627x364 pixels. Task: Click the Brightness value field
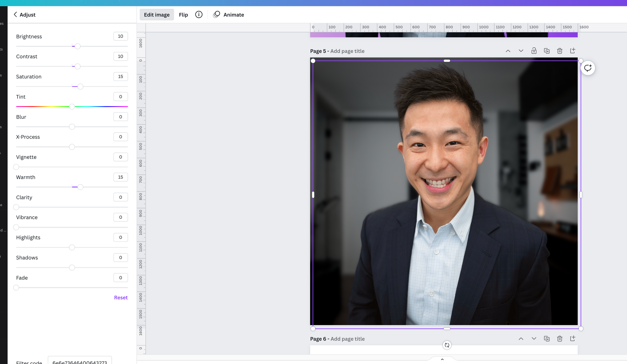[x=121, y=36]
